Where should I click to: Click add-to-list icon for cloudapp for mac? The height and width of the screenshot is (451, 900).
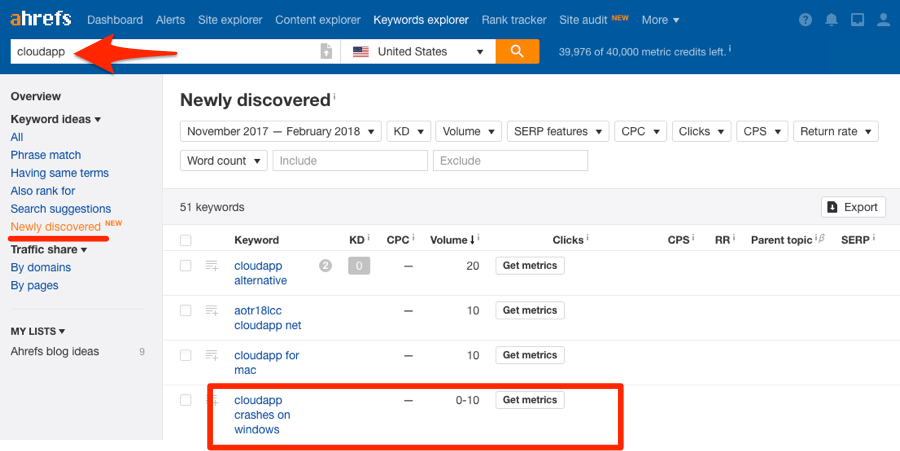tap(212, 355)
